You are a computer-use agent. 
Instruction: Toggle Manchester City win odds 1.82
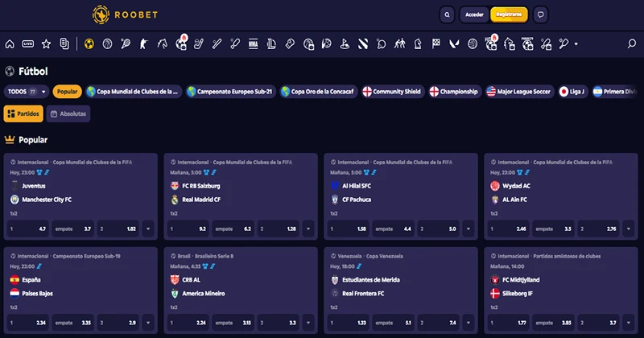pos(118,229)
